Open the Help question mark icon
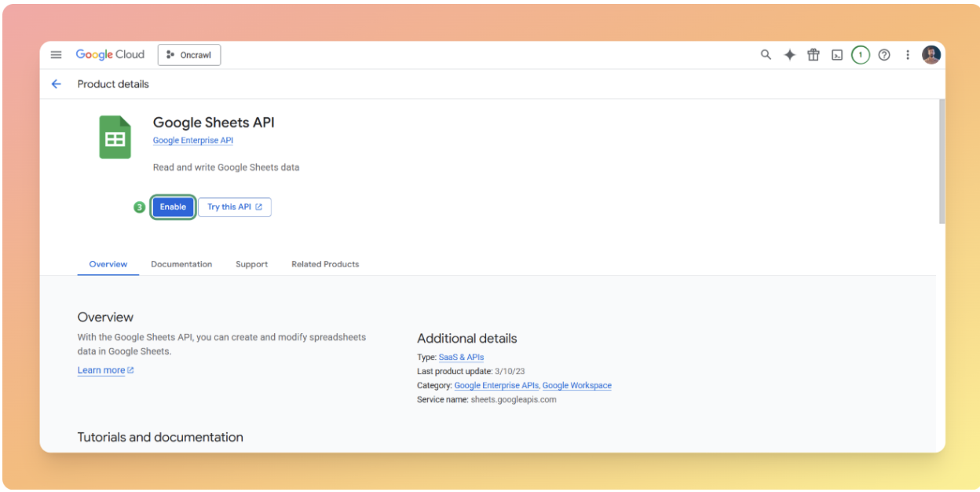 (883, 54)
